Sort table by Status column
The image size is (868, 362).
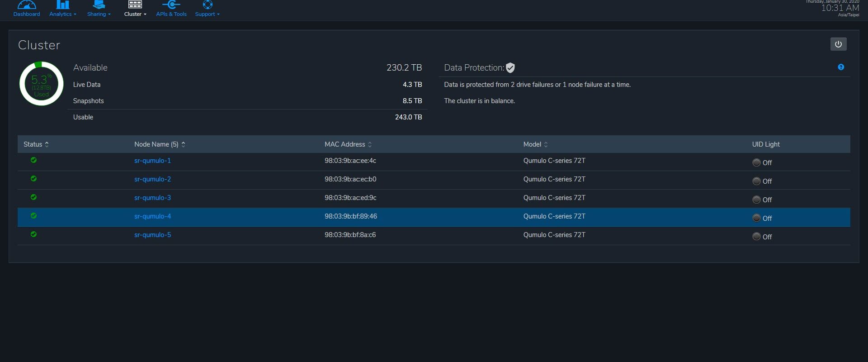click(36, 144)
